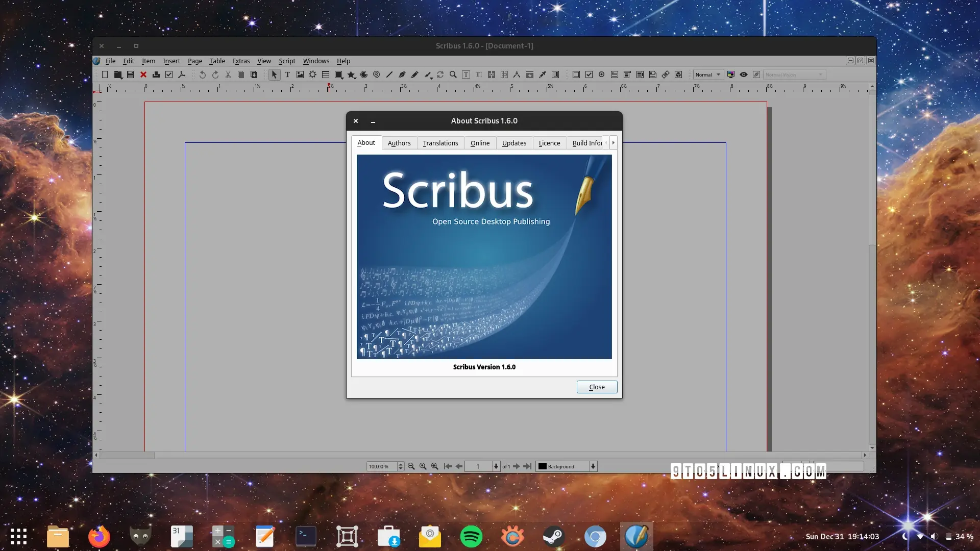
Task: Click the Insert Barcode icon
Action: [555, 74]
